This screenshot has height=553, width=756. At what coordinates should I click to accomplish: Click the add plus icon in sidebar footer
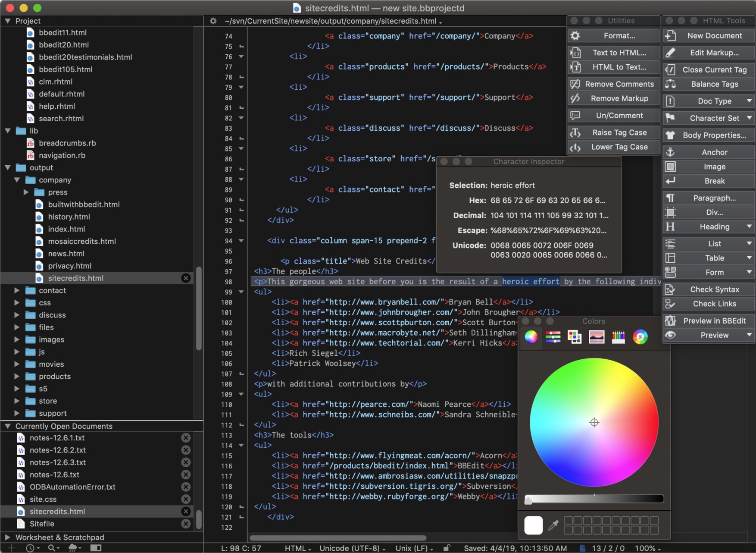(x=12, y=548)
